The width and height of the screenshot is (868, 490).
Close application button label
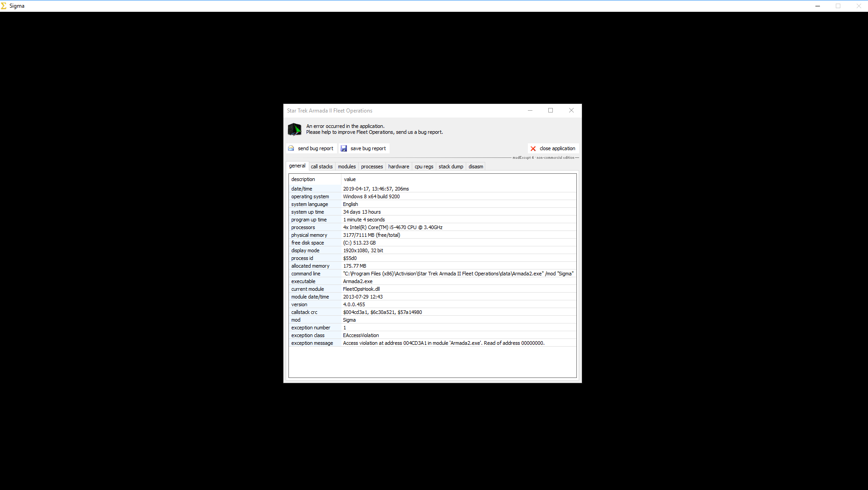coord(557,148)
